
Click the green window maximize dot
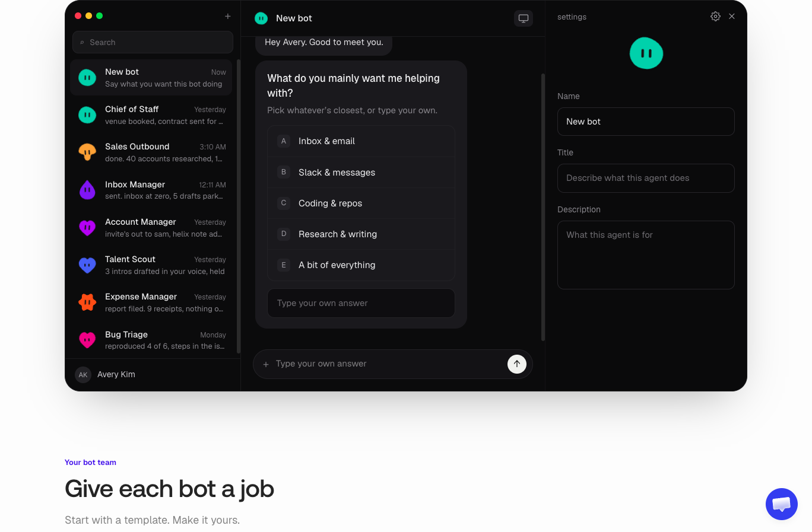click(100, 16)
